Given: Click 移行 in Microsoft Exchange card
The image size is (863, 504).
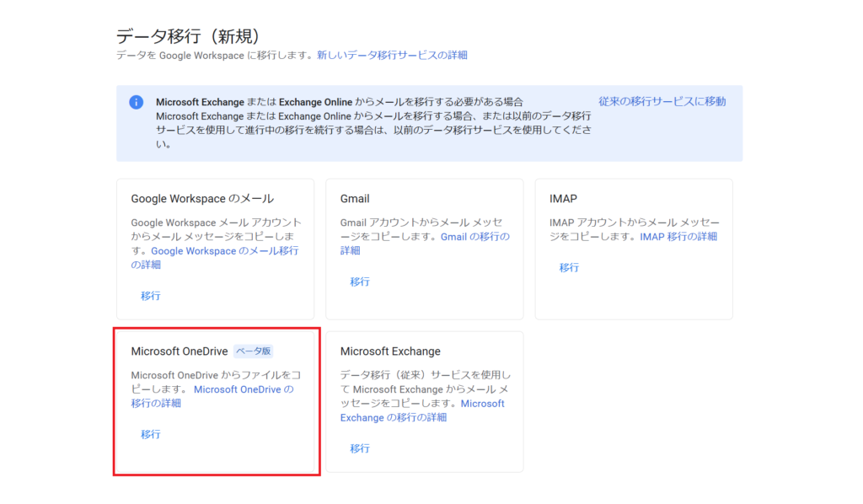Looking at the screenshot, I should pyautogui.click(x=359, y=448).
